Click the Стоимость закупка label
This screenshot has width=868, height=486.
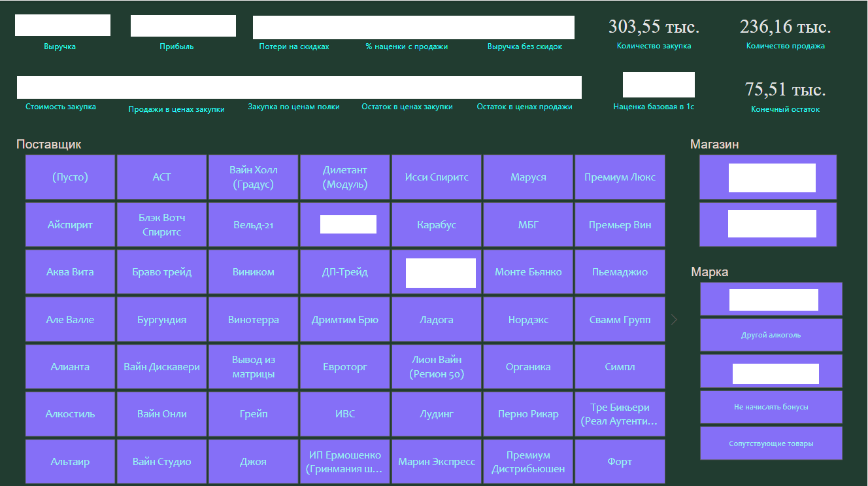pos(61,107)
